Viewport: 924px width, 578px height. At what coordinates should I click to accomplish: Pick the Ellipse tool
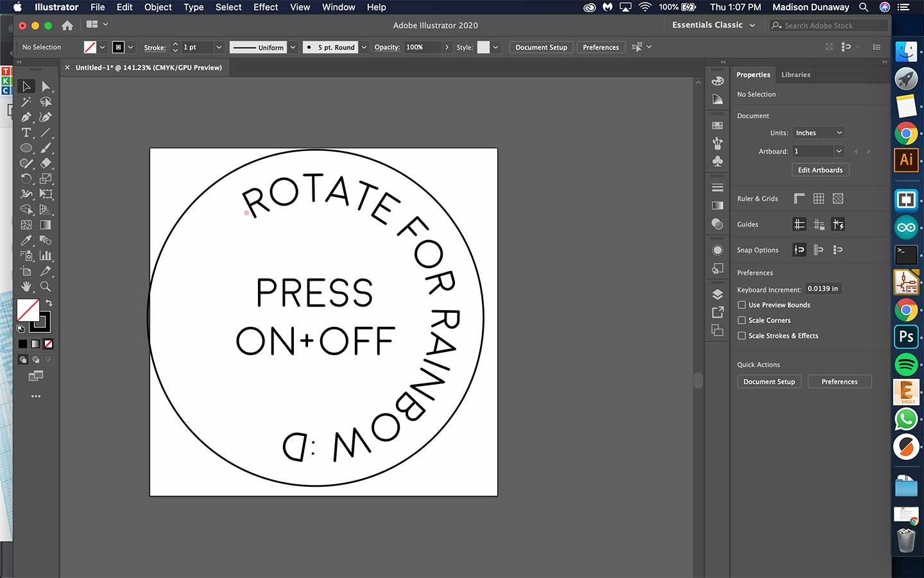click(x=26, y=148)
